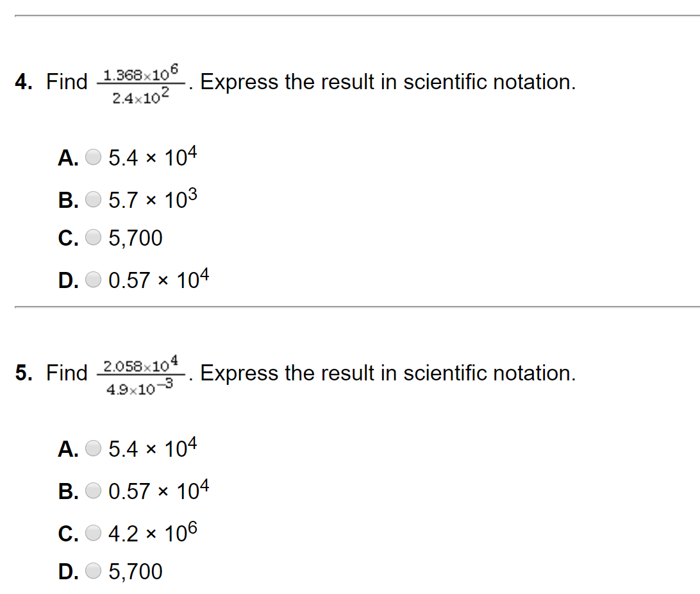Screen dimensions: 700x594
Task: Pick radio button D in question 4
Action: click(x=94, y=280)
